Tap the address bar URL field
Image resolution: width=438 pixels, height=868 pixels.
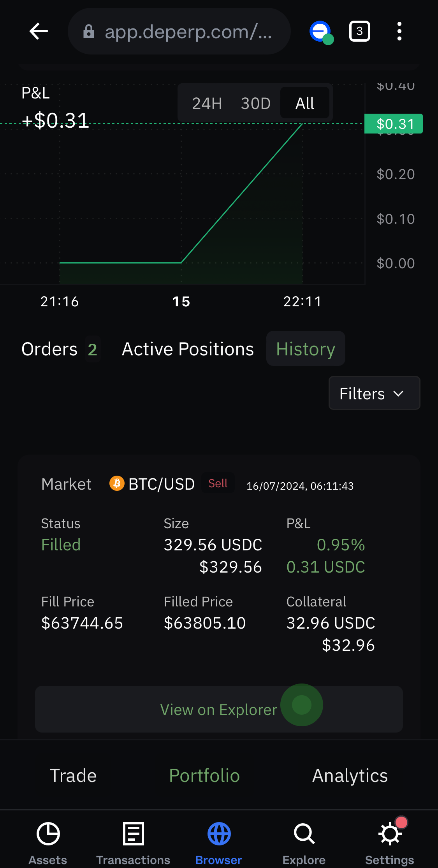[179, 31]
